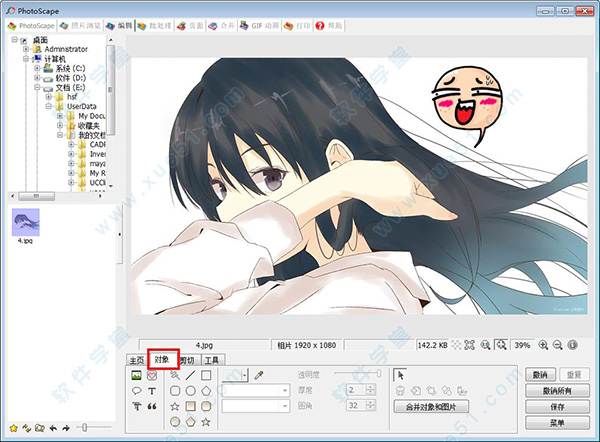Choose the outlined pentagon shape tool
The height and width of the screenshot is (442, 600).
pos(206,391)
